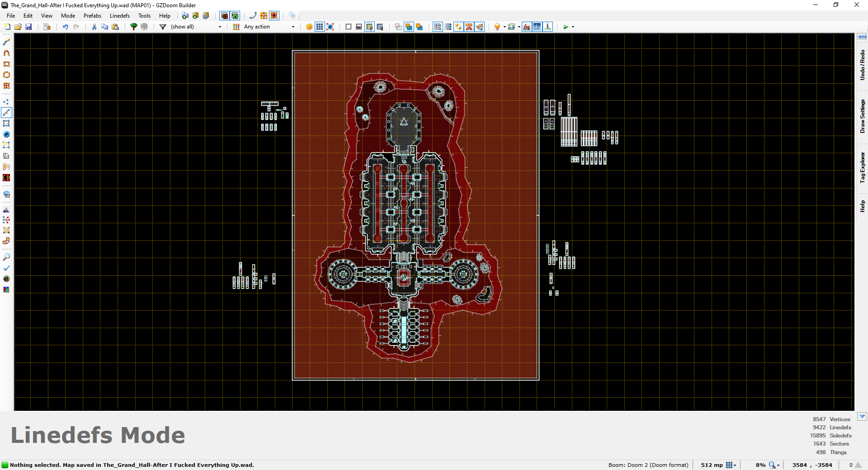Create a new map

point(7,27)
